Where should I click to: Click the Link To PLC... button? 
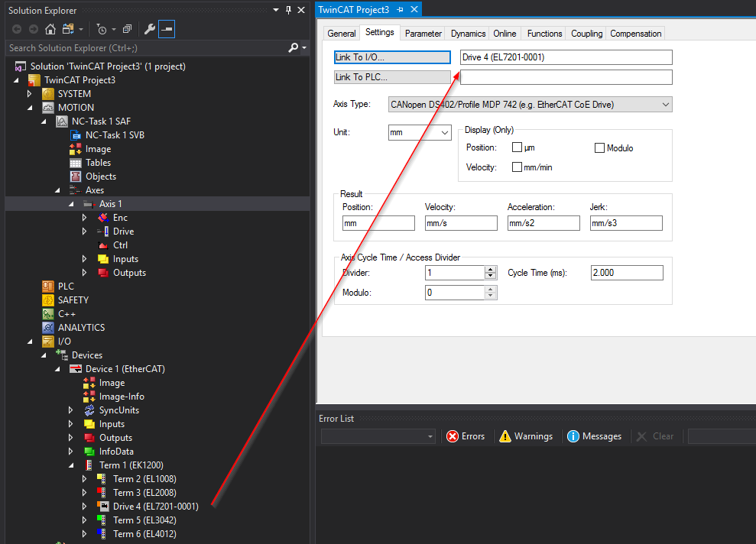(392, 77)
